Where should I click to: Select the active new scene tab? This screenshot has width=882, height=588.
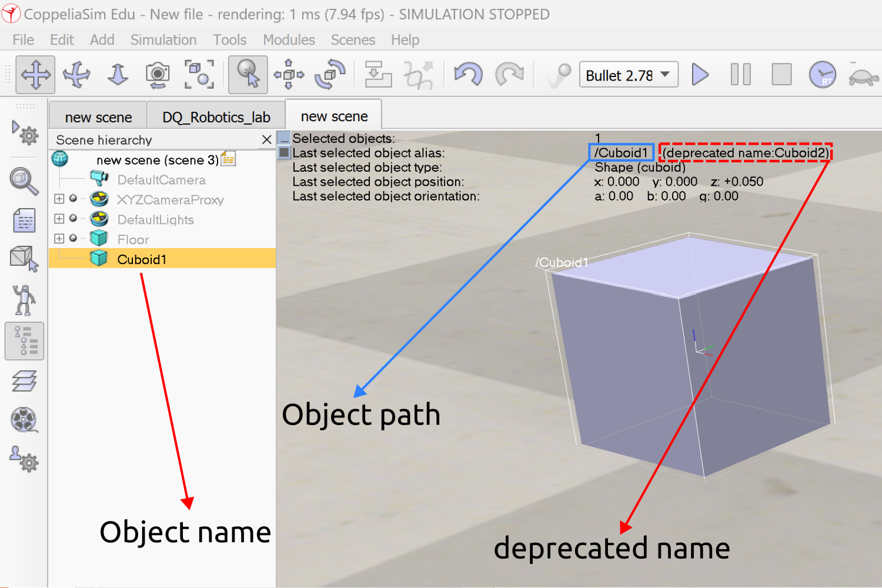334,116
